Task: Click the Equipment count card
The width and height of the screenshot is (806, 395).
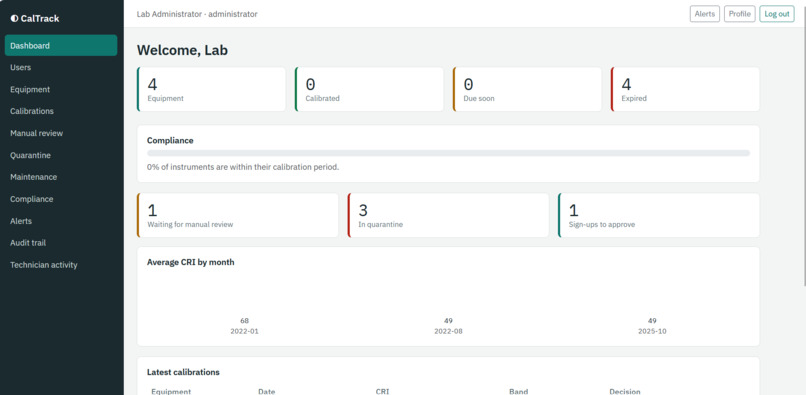Action: point(211,89)
